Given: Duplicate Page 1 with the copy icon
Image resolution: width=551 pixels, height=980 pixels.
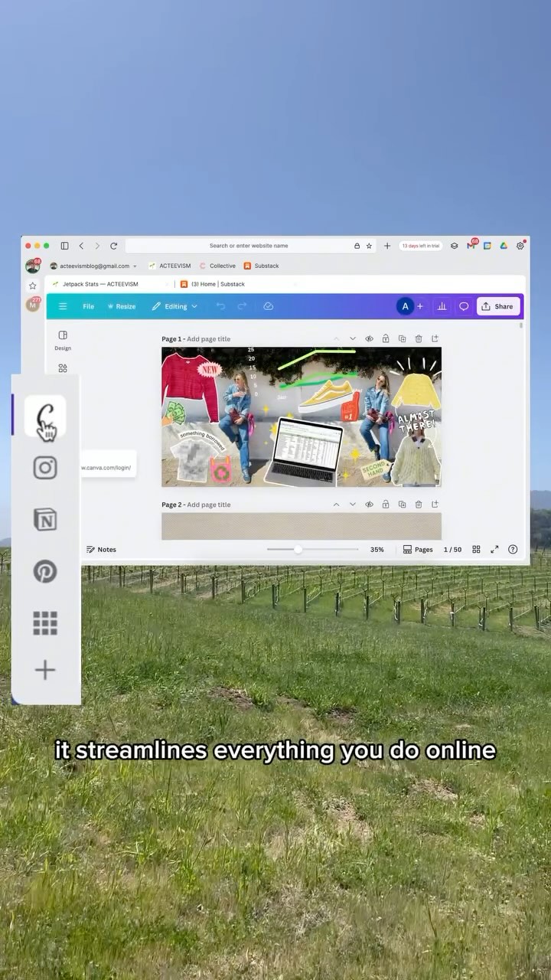Looking at the screenshot, I should click(402, 338).
